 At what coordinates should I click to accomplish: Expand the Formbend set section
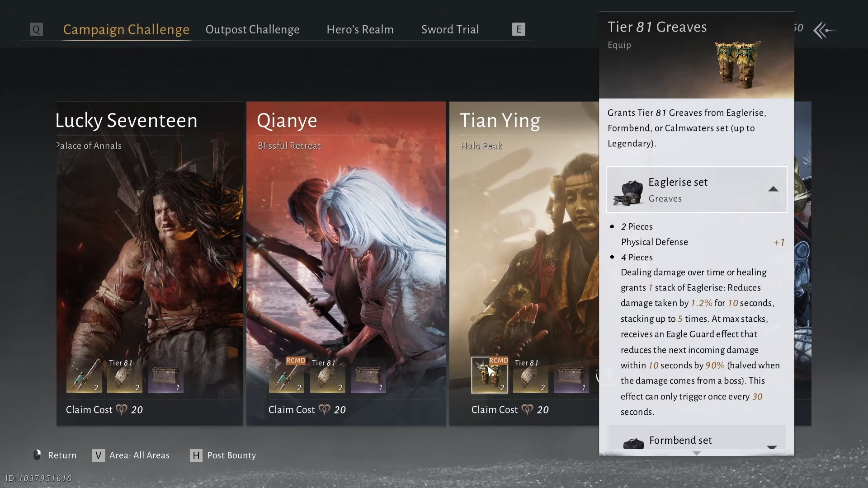(x=771, y=446)
